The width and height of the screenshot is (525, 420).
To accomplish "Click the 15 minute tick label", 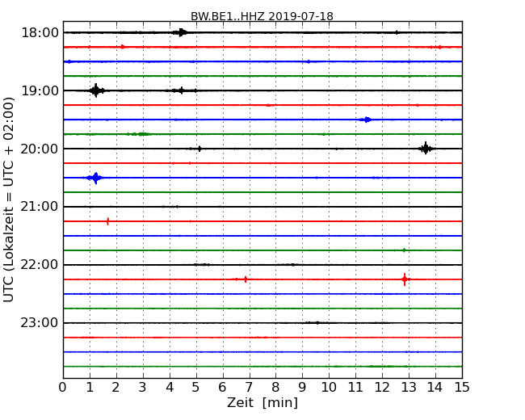I will (462, 387).
